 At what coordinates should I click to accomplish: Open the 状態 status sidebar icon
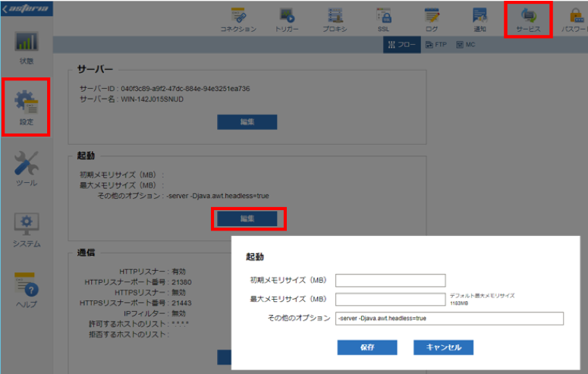pyautogui.click(x=27, y=48)
